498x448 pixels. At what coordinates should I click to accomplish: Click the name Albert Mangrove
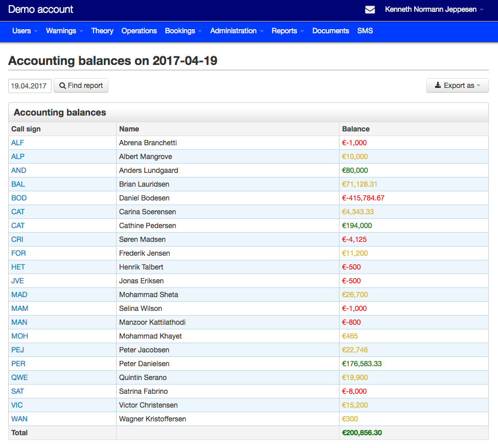[x=145, y=156]
